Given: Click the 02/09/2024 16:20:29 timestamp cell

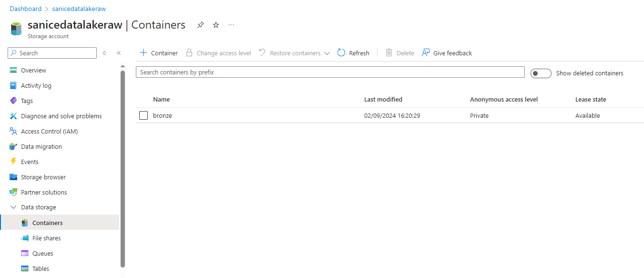Looking at the screenshot, I should coord(392,115).
